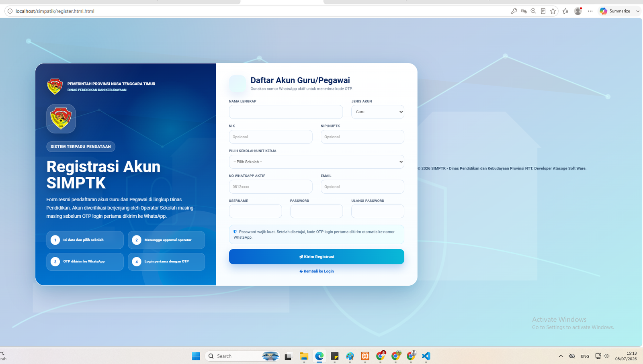
Task: Add this page to favorites star
Action: tap(553, 11)
